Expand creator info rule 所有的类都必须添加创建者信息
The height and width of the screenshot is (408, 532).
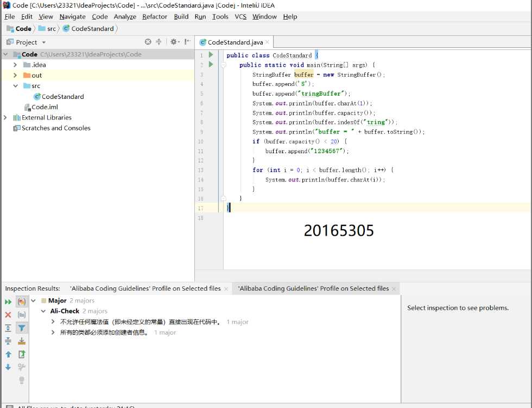53,332
